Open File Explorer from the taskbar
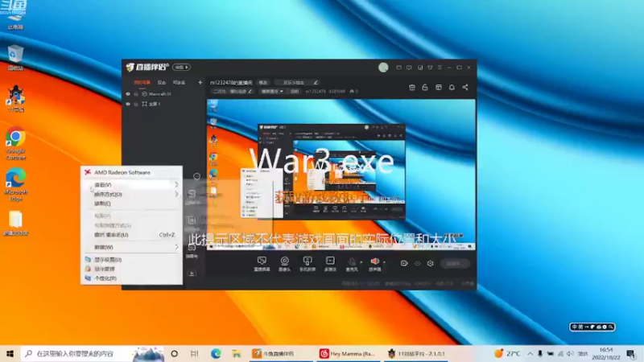 pos(236,353)
